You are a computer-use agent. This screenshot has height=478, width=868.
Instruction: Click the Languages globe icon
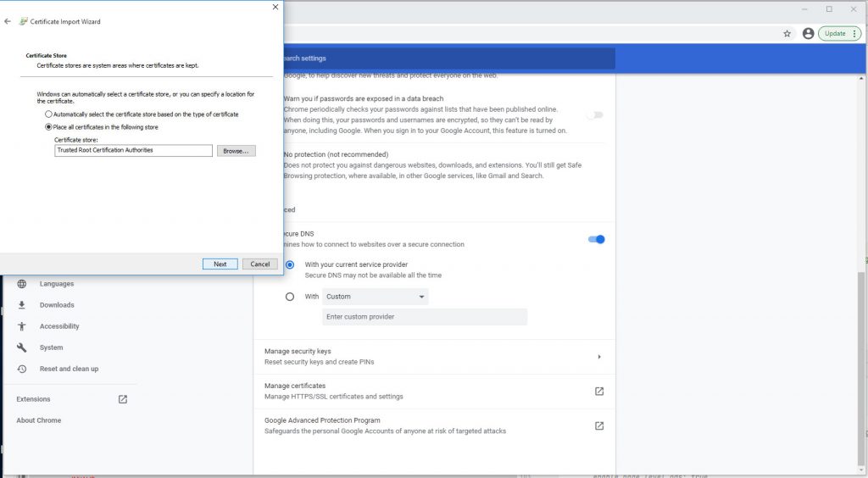point(21,284)
